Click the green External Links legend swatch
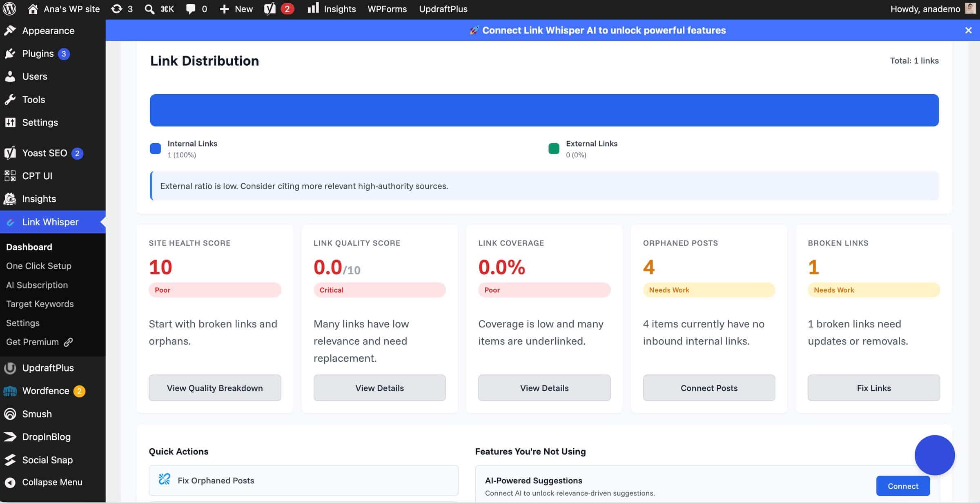This screenshot has height=503, width=980. (x=554, y=149)
